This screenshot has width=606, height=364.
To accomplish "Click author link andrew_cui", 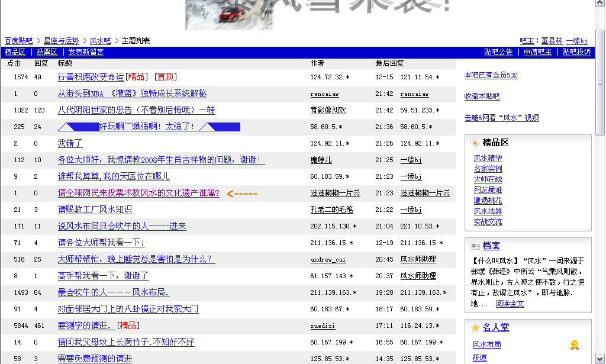I will pyautogui.click(x=328, y=260).
